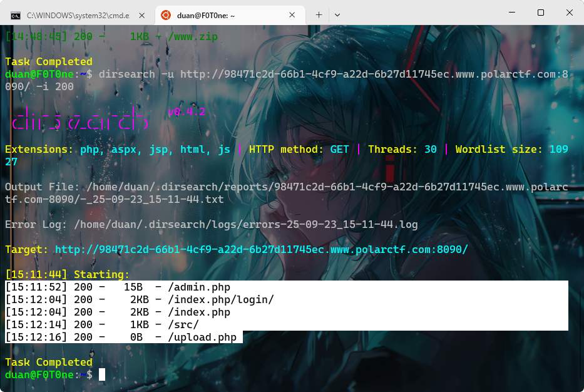The height and width of the screenshot is (392, 584).
Task: Click the first 'Task Completed' message
Action: (49, 61)
